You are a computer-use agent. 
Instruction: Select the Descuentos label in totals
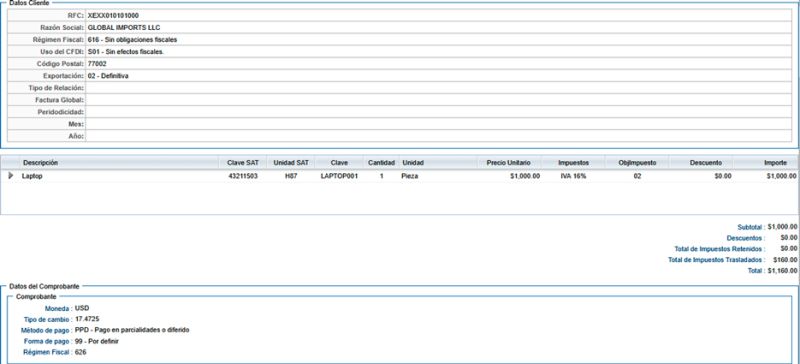click(746, 238)
